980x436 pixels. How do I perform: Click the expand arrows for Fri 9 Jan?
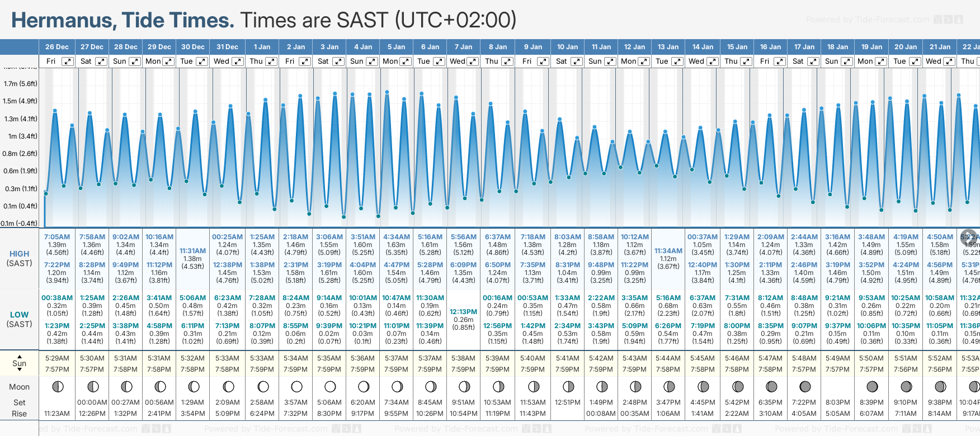tap(543, 61)
